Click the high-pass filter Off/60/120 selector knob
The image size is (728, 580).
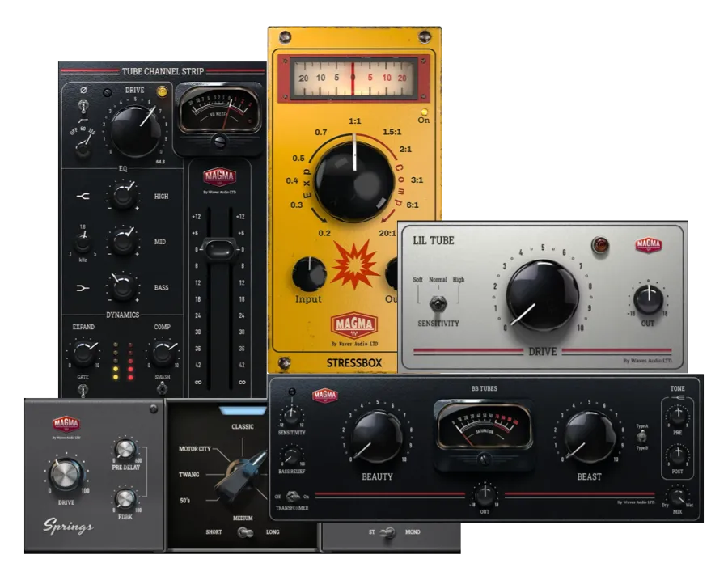point(83,149)
